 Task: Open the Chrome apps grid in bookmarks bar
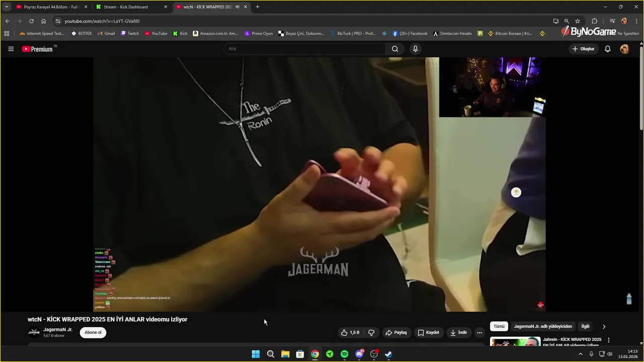(7, 34)
